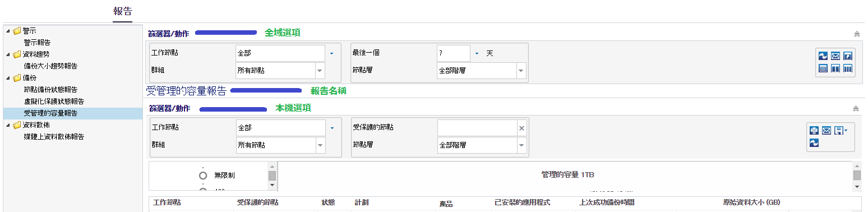Open the global 群組 所有節點 combo box
Image resolution: width=868 pixels, height=212 pixels.
[280, 70]
